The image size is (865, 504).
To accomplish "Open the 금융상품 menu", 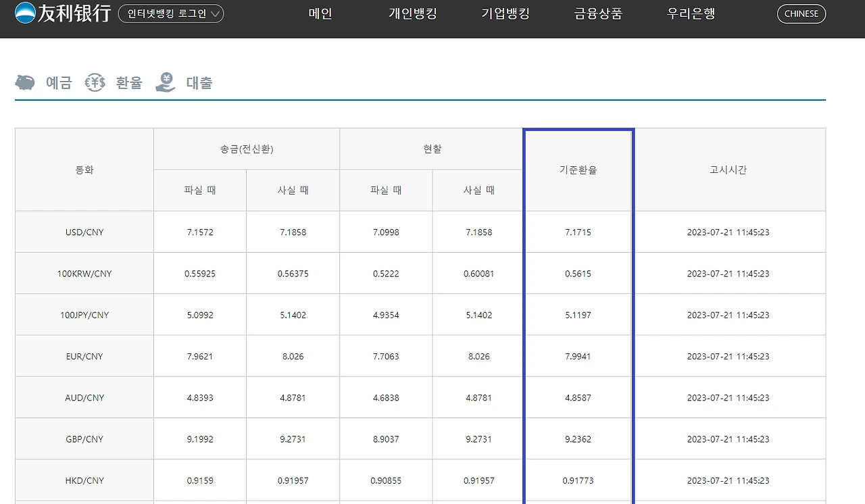I will [x=597, y=13].
